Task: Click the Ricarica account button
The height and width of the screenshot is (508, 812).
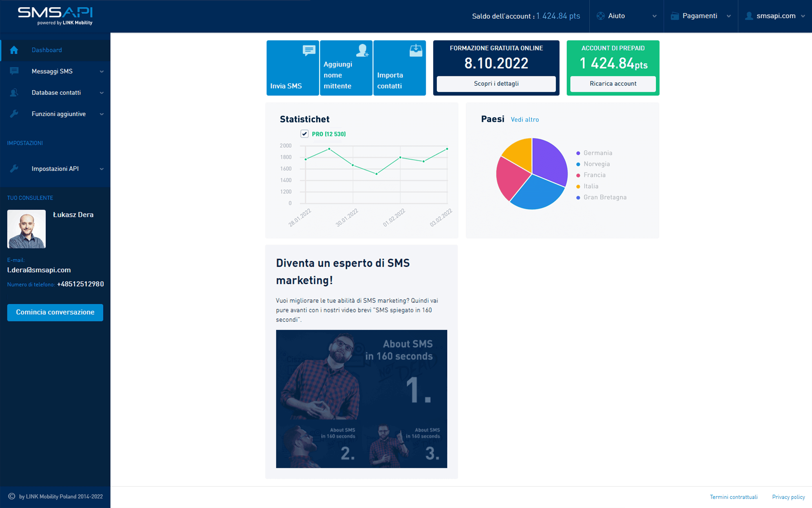Action: pyautogui.click(x=613, y=84)
